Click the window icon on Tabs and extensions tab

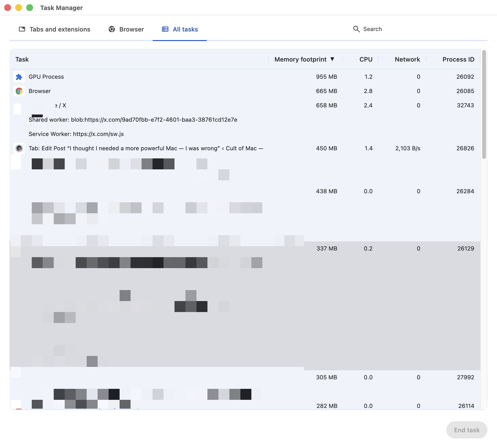[22, 29]
